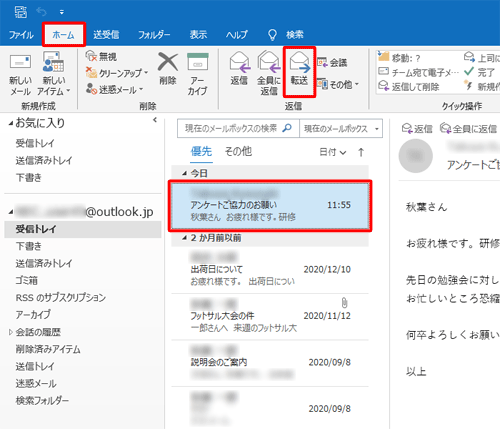Viewport: 500px width, 429px height.
Task: Open the 削除済みアイテム folder
Action: [x=48, y=349]
